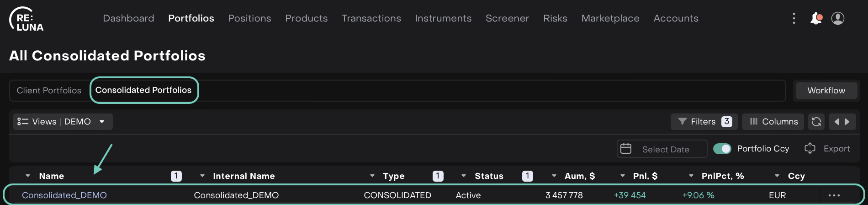Open the user profile icon
The image size is (868, 205).
837,18
